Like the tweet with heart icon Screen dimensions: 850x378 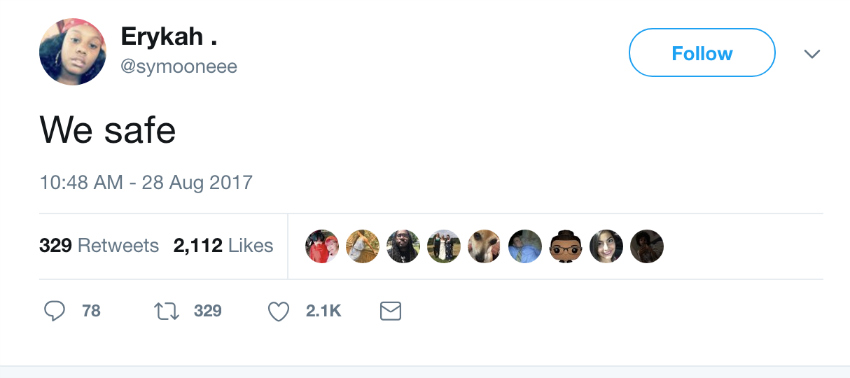click(279, 312)
